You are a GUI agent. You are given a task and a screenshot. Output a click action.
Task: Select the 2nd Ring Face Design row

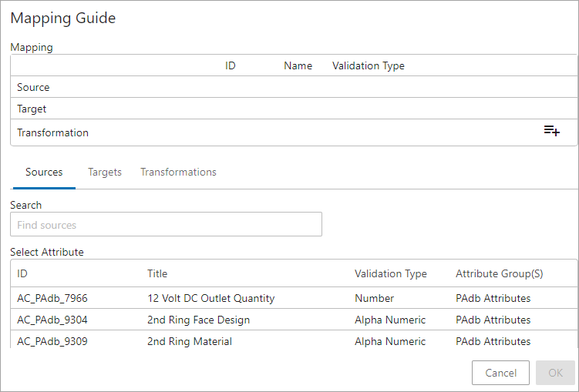click(x=294, y=320)
